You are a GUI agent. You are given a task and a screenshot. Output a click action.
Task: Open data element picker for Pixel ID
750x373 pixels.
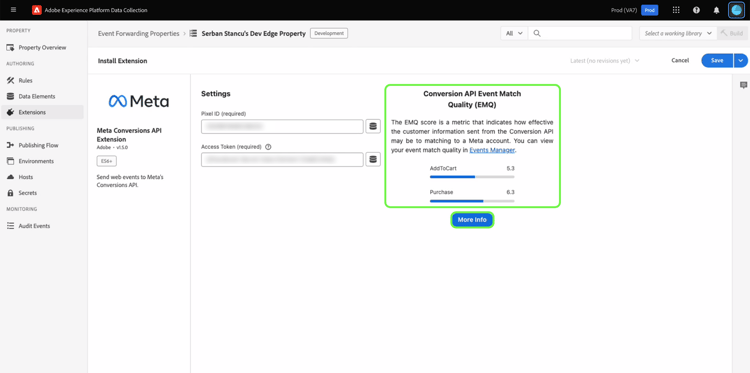pos(373,127)
